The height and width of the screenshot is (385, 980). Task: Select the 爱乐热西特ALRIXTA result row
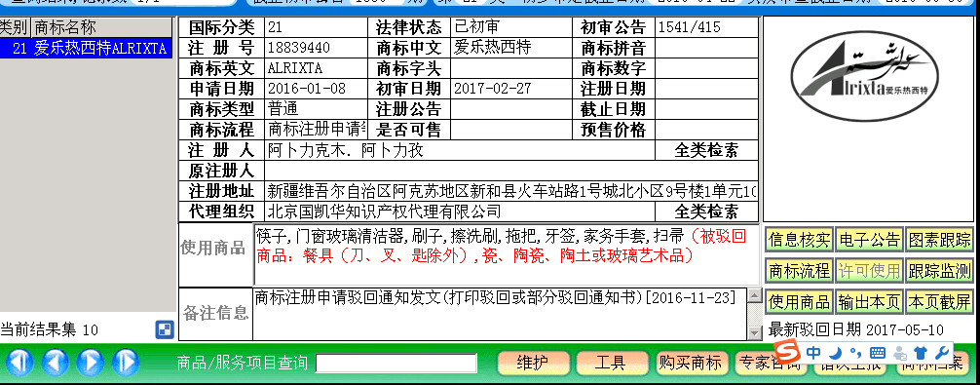point(86,48)
